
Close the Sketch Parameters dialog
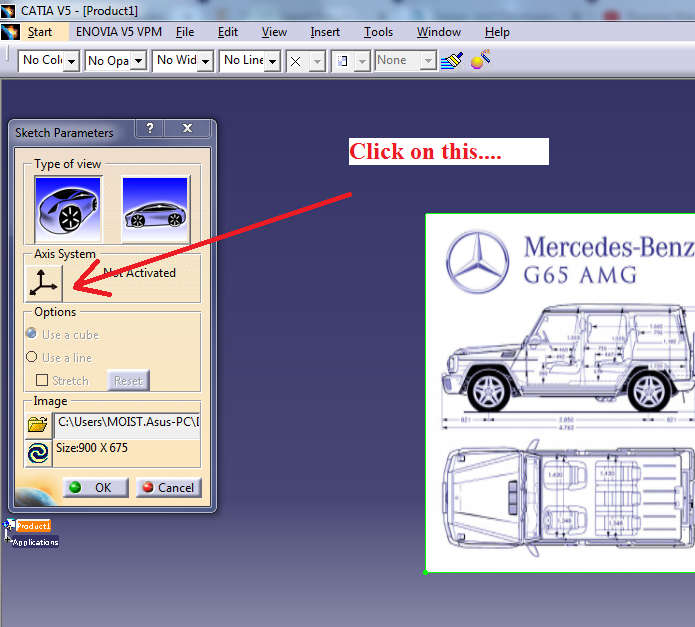click(x=187, y=129)
